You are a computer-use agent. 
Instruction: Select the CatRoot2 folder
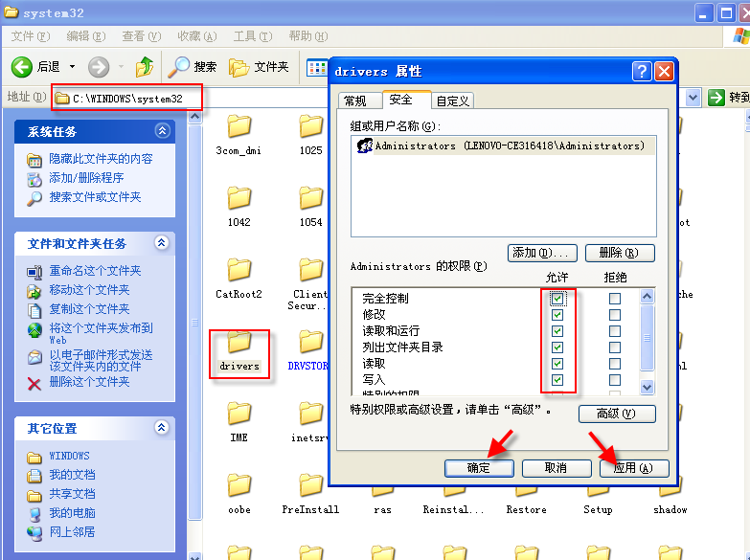[239, 279]
